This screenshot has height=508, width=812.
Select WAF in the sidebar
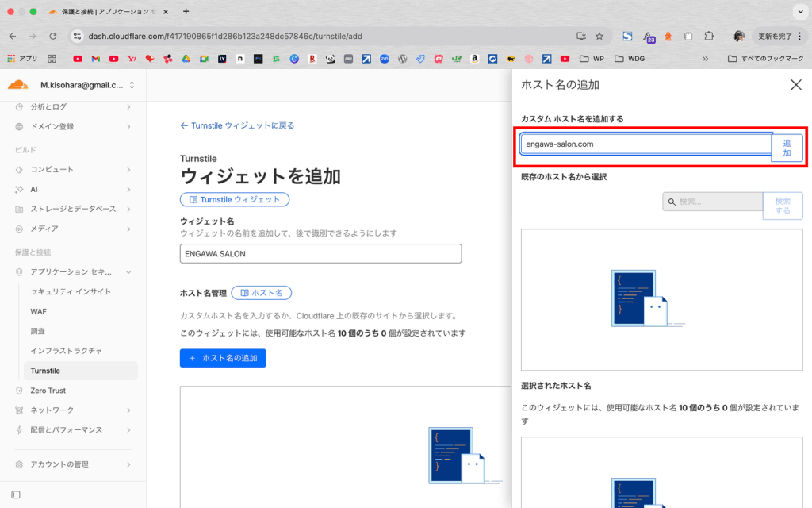coord(38,311)
